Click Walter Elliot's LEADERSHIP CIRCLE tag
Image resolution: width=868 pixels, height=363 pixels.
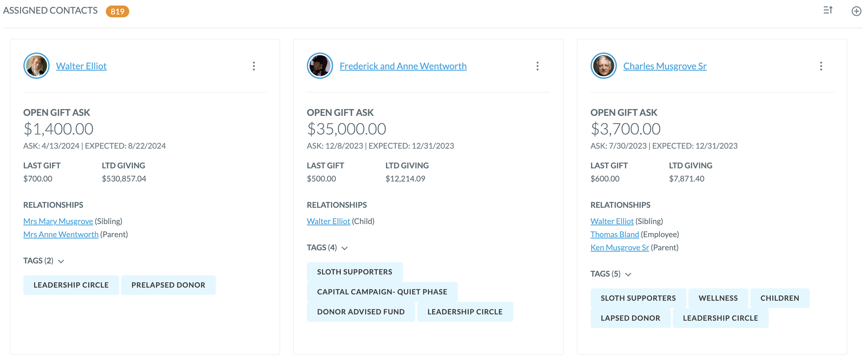[71, 285]
